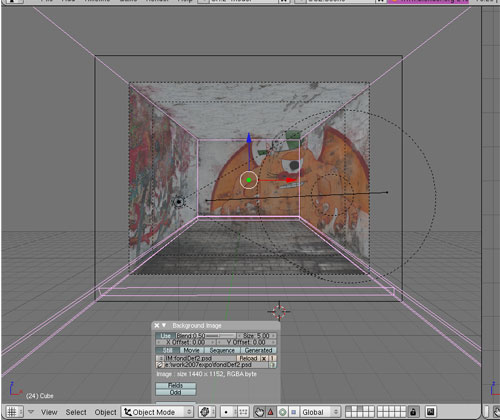This screenshot has width=500, height=420.
Task: Collapse the Background Image panel triangle
Action: click(164, 325)
